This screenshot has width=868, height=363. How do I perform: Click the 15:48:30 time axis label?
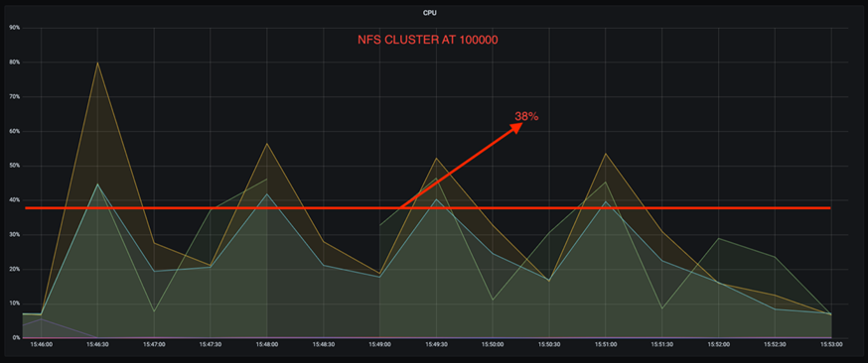[x=324, y=344]
